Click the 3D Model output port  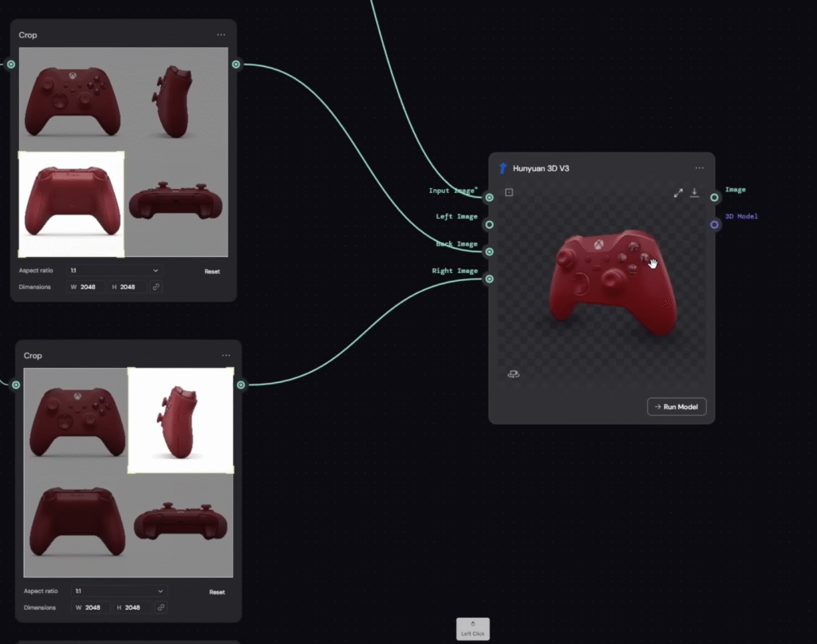click(x=714, y=225)
